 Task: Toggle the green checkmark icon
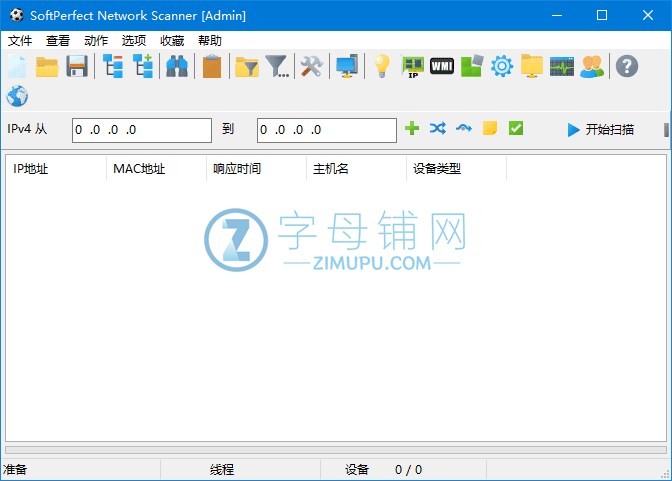click(x=516, y=128)
